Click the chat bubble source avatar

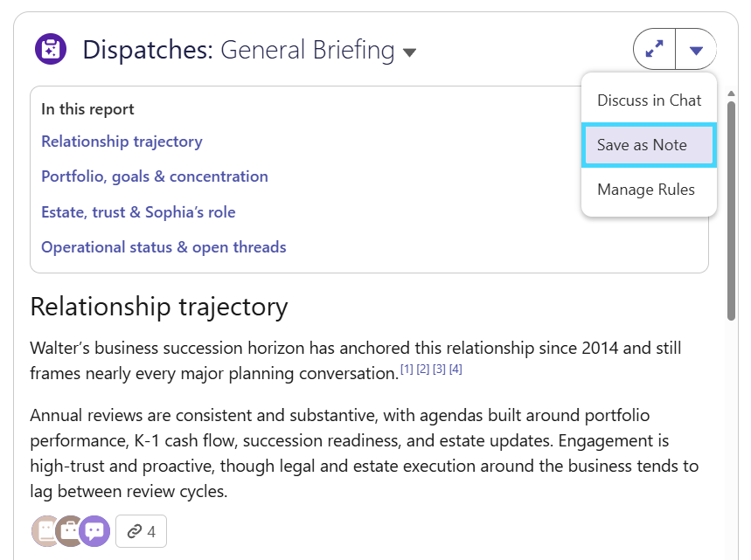pyautogui.click(x=94, y=531)
